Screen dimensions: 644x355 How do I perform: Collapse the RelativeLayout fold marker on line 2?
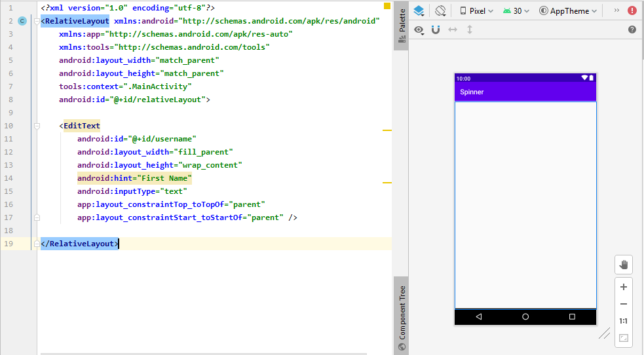click(37, 21)
